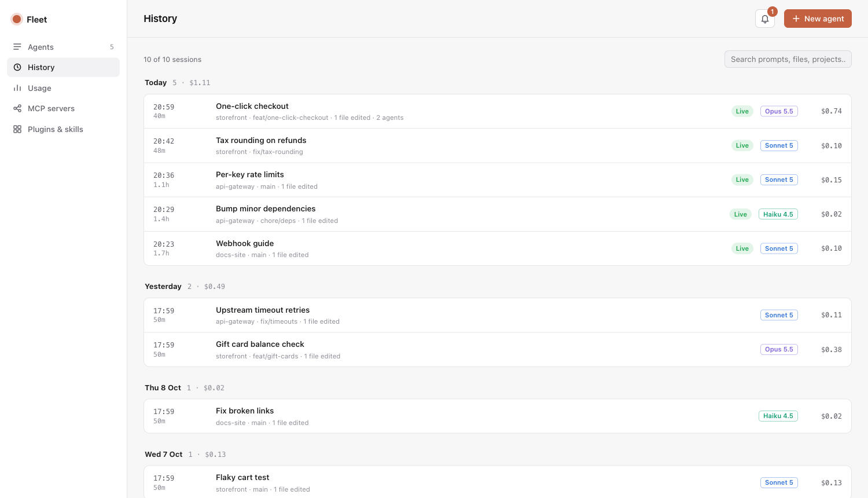Open the Tax rounding on refunds session
Screen dimensions: 868x498
coord(498,146)
